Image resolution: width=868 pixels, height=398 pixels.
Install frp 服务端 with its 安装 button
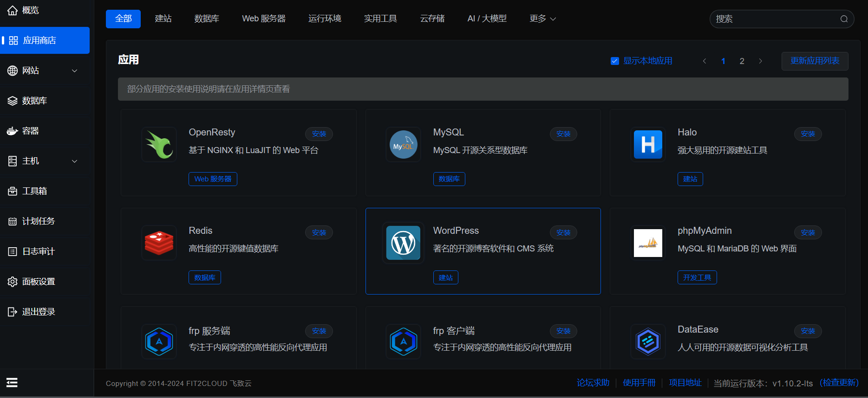(x=319, y=331)
